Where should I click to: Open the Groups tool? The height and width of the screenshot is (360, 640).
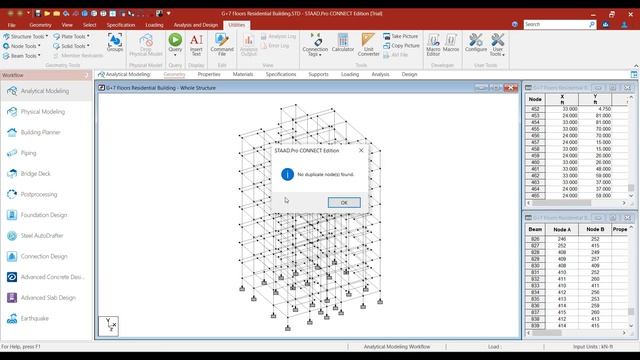(x=115, y=42)
